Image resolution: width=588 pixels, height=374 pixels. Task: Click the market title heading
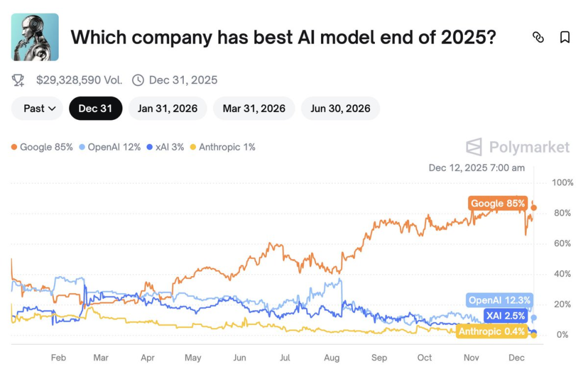coord(283,37)
